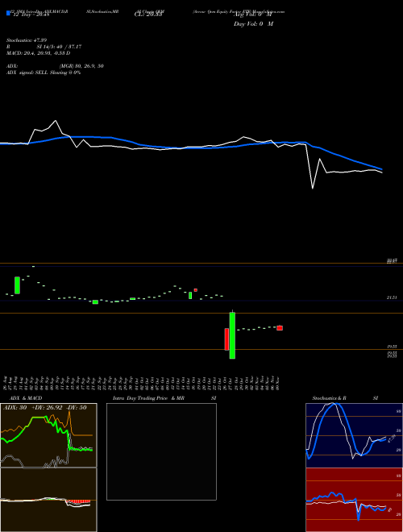Click the "MACD: 20.4, 20.93, -0.53 D" line
Screen dimensions: 403x532
point(39,53)
